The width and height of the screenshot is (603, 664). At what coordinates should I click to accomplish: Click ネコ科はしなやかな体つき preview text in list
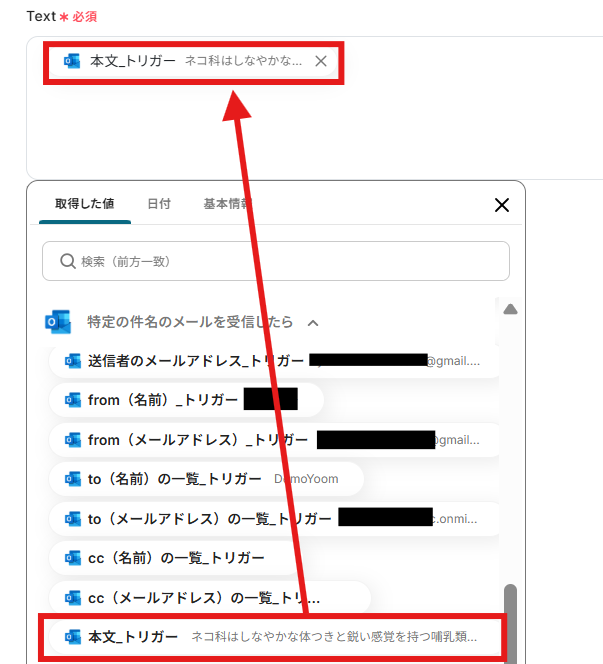click(334, 636)
